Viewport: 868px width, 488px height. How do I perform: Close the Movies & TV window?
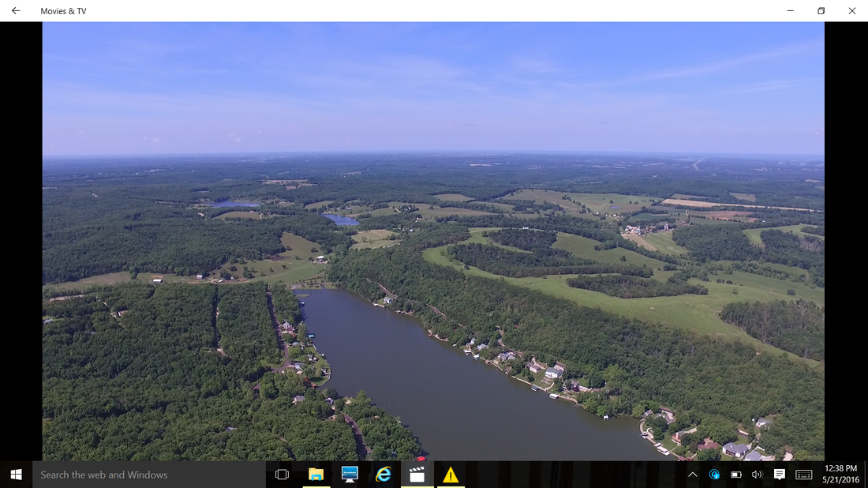coord(852,10)
